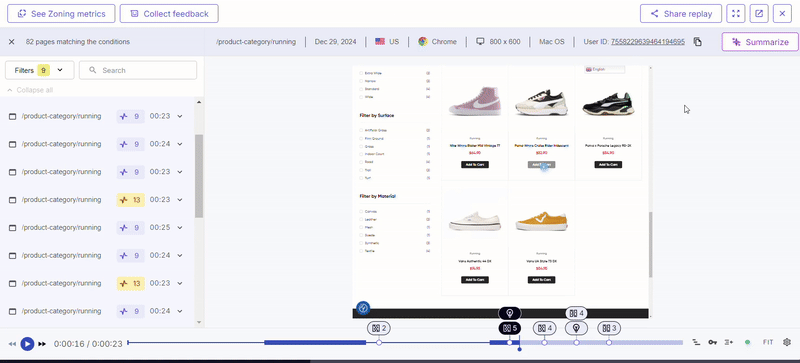This screenshot has width=800, height=363.
Task: Click the Dec 29, 2024 date text
Action: (x=335, y=42)
